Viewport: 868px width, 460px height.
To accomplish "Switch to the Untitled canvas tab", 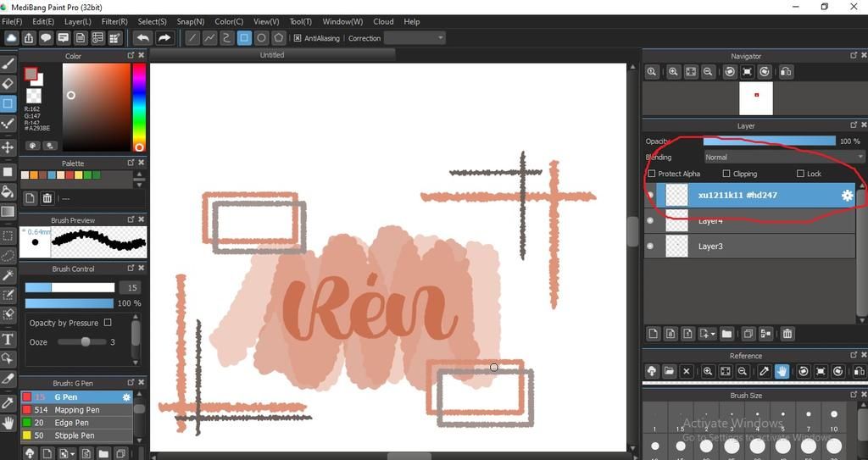I will coord(272,55).
